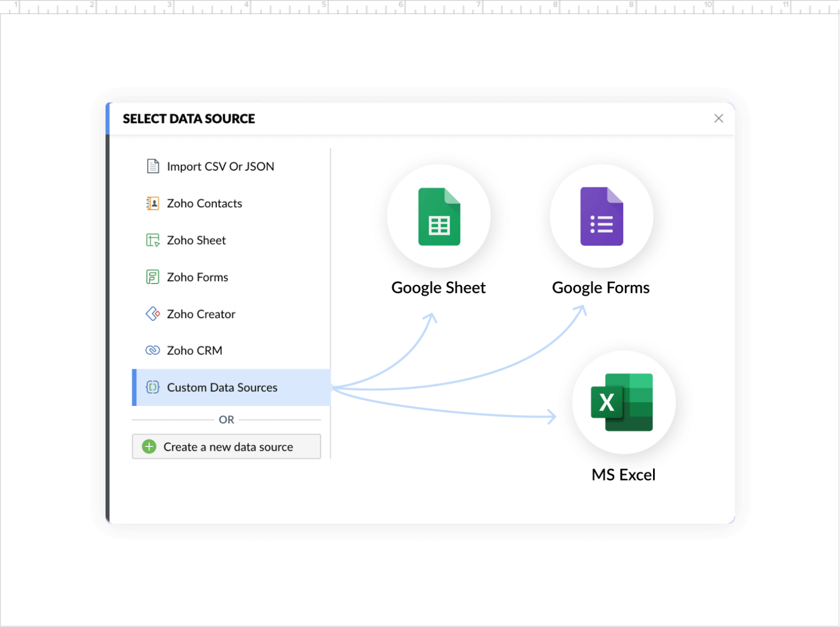Select Import CSV Or JSON from sidebar

point(220,166)
